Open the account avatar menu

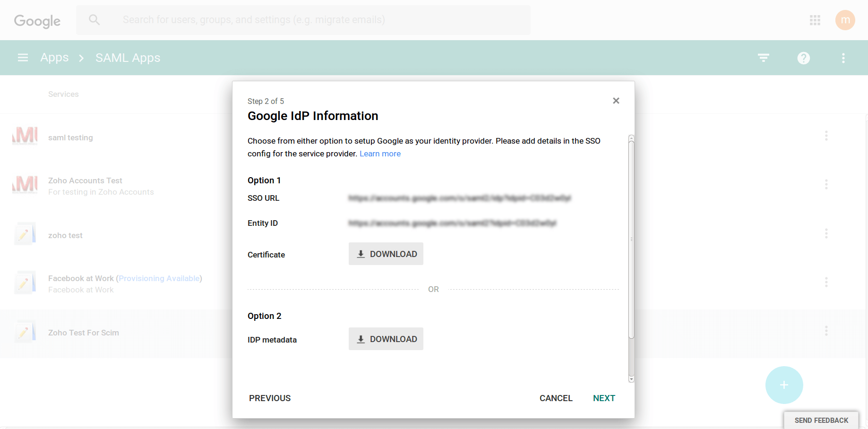(845, 20)
